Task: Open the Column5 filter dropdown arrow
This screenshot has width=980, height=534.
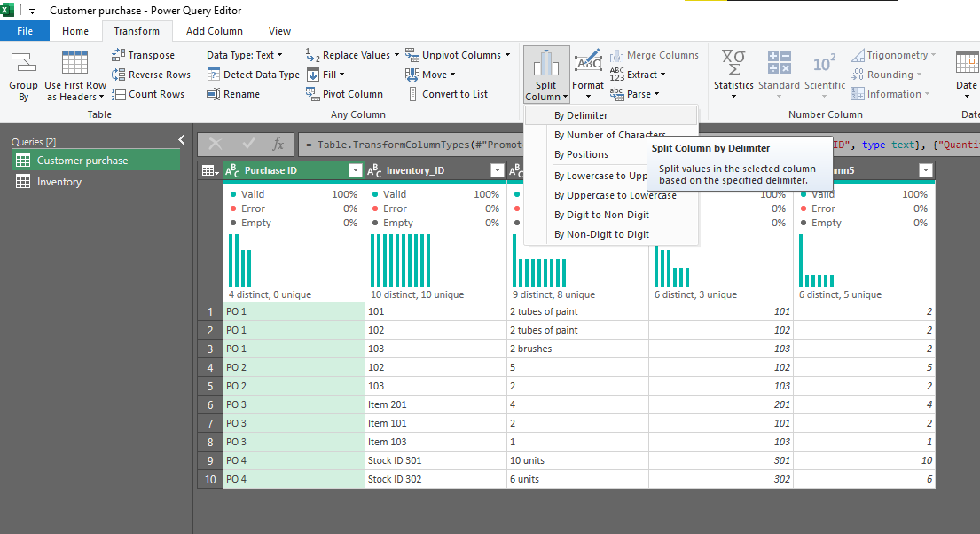Action: pyautogui.click(x=926, y=170)
